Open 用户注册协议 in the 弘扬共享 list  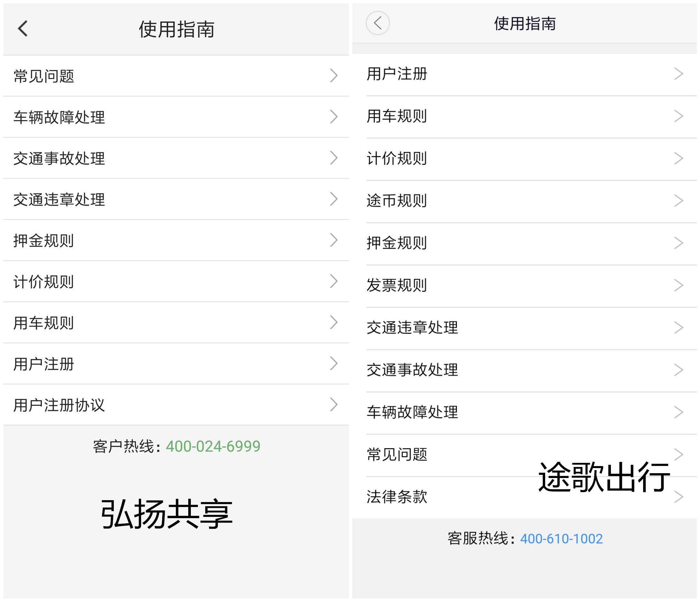176,405
